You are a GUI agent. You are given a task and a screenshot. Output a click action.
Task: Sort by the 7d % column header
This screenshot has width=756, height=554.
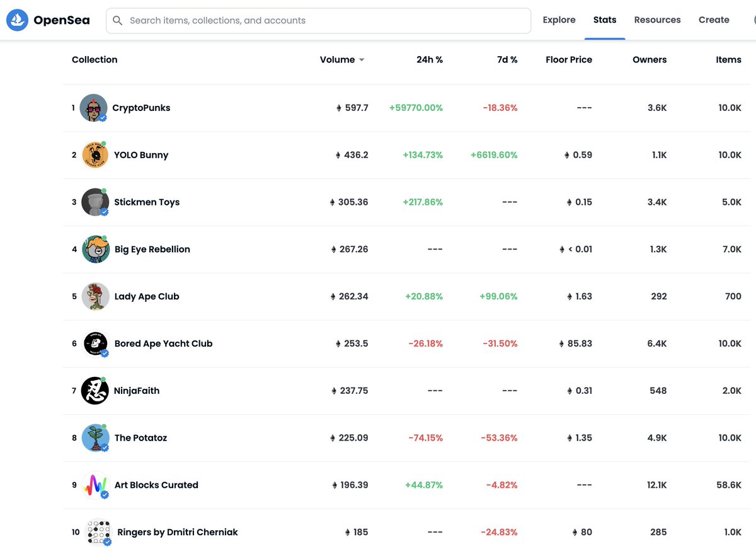[x=507, y=59]
